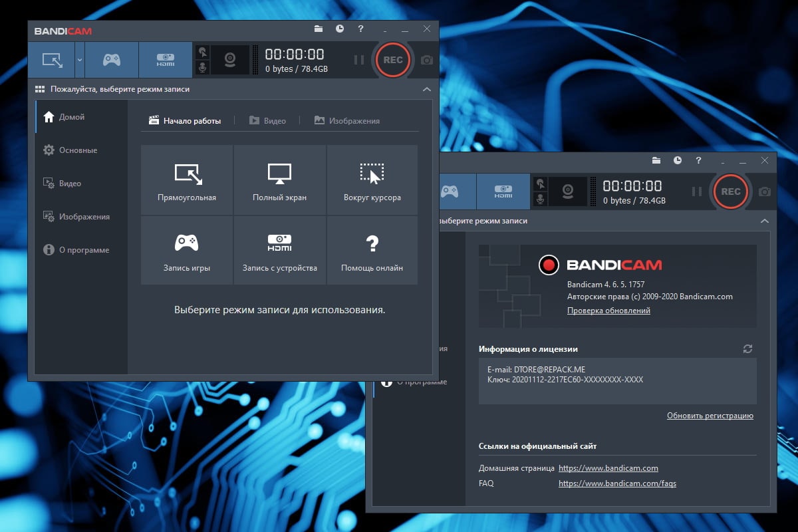Click the grid icon beside 'Пожалуйста, выберите режим записи'

point(40,89)
